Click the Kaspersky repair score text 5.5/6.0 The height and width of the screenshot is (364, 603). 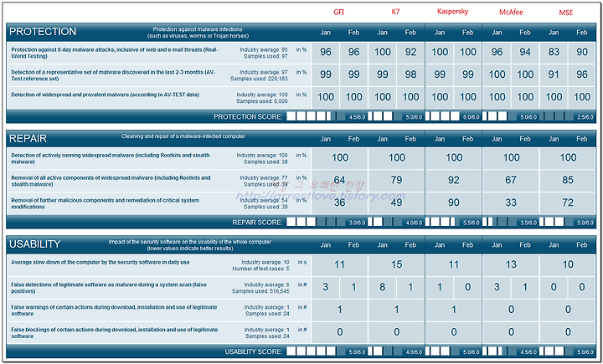(472, 223)
